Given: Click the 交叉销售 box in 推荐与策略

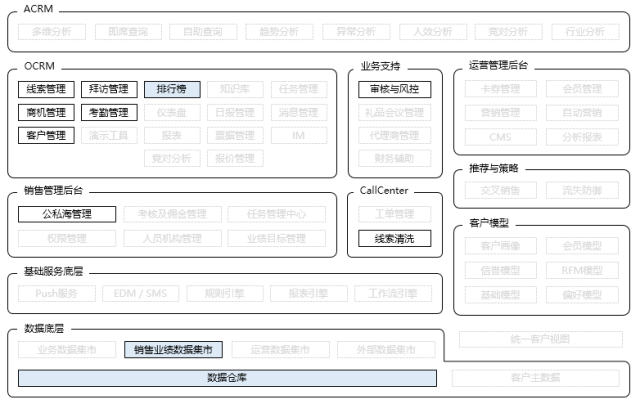Looking at the screenshot, I should 499,189.
